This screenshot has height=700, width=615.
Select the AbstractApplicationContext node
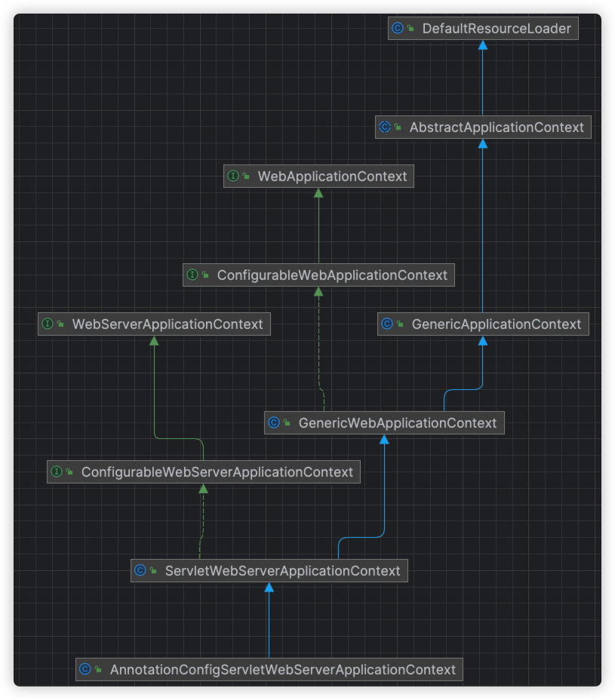coord(483,127)
